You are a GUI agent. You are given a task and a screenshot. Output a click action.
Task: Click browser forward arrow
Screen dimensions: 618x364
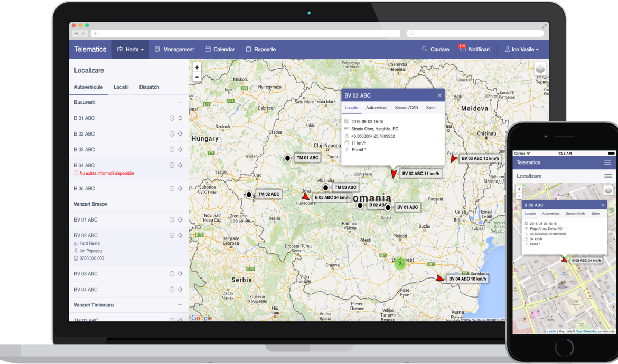(83, 33)
